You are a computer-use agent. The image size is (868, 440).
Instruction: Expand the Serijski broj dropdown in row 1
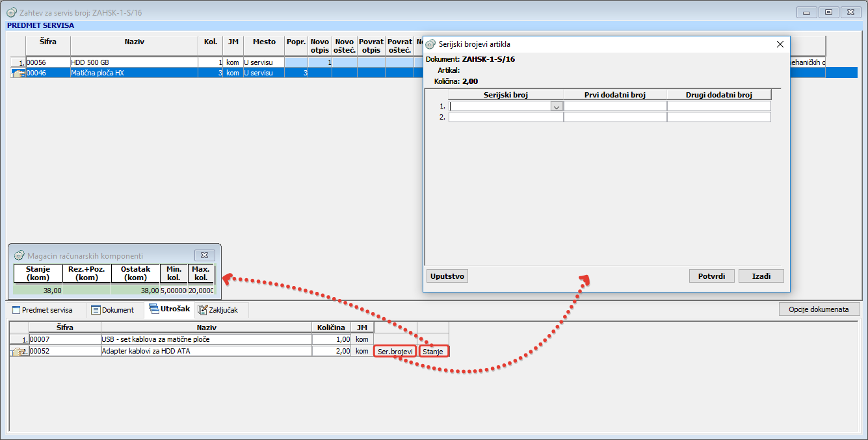pos(557,106)
